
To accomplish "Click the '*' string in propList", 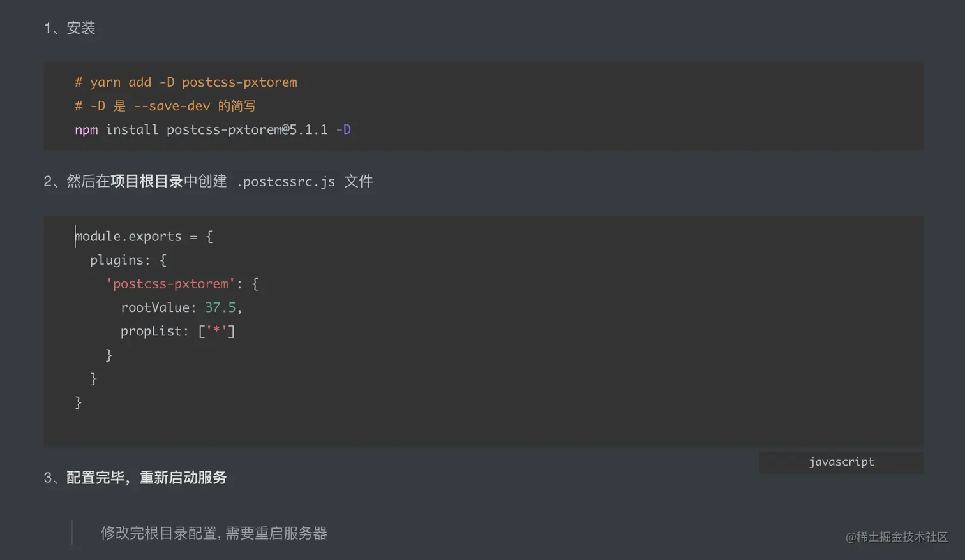I will pos(216,331).
